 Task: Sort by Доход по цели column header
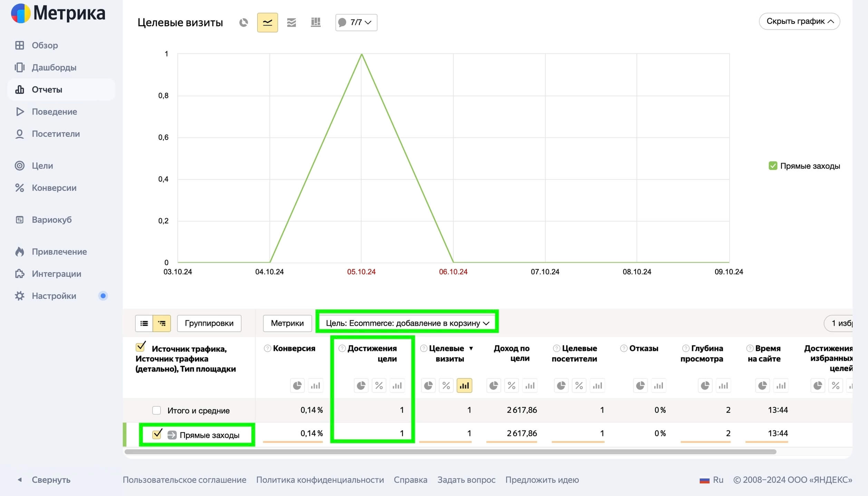point(511,353)
